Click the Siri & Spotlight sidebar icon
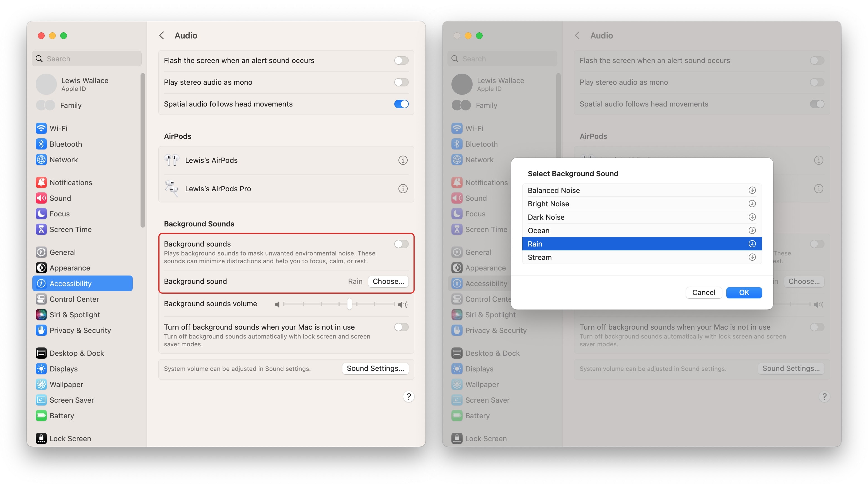This screenshot has width=868, height=488. point(41,315)
